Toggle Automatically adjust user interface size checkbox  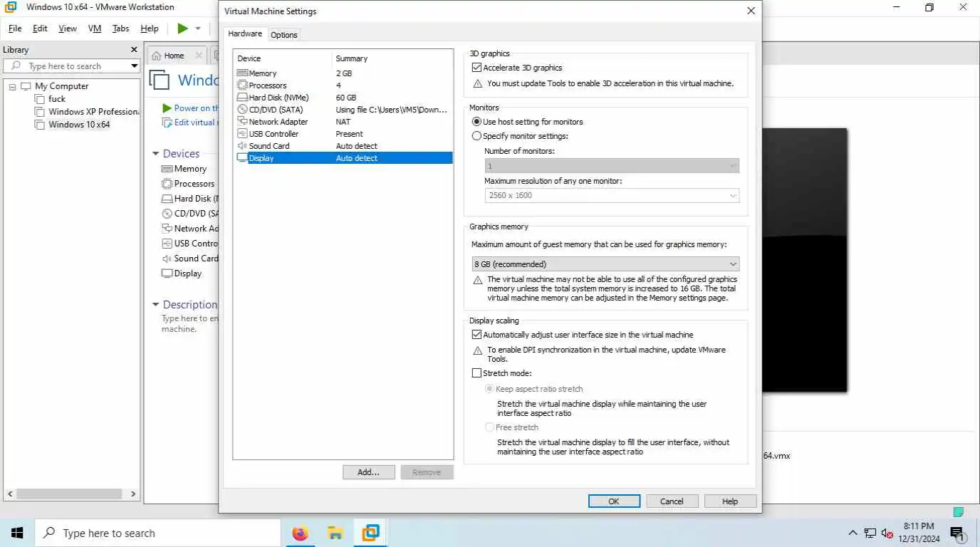pos(477,335)
